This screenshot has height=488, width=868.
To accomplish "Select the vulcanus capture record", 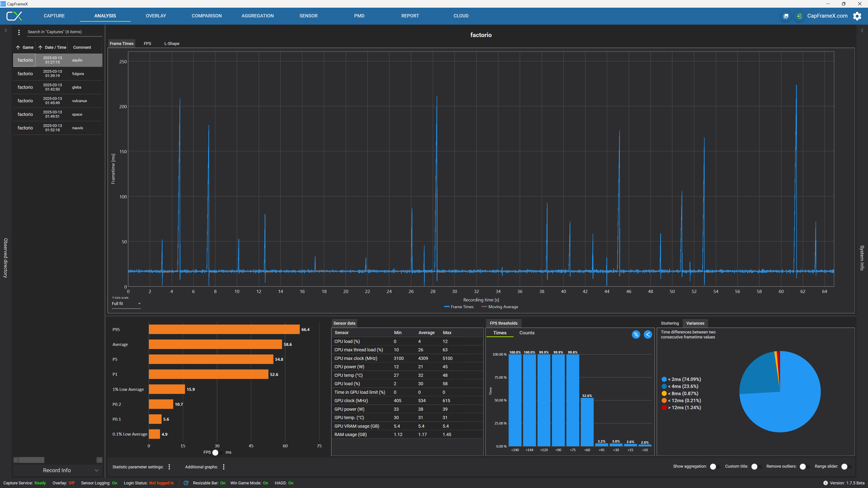I will (x=58, y=101).
